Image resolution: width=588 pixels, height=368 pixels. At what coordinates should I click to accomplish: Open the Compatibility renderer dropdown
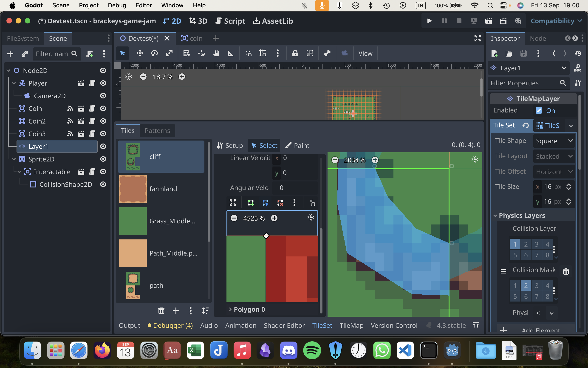556,21
